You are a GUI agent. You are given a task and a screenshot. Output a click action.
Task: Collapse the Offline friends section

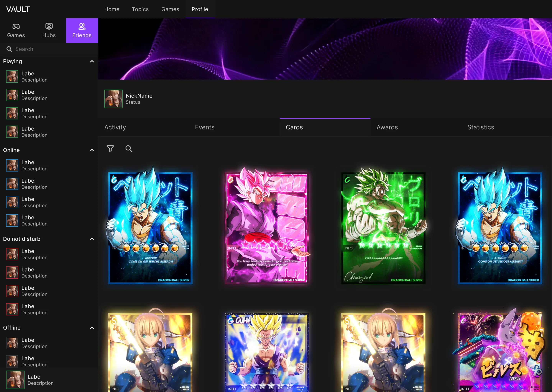click(92, 328)
